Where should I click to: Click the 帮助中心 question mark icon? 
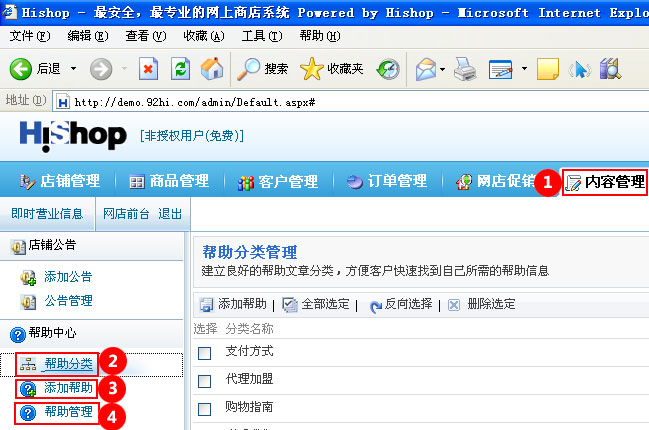coord(18,334)
